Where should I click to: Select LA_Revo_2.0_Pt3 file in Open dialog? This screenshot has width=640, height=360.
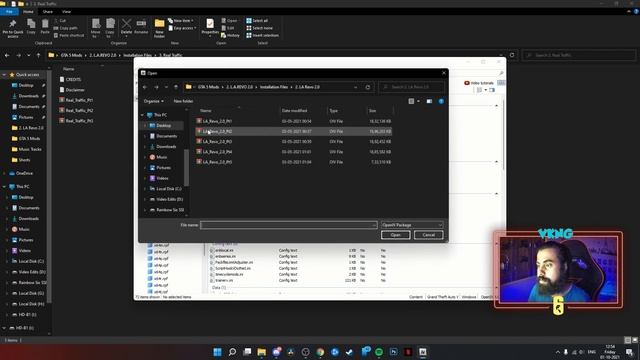coord(294,142)
